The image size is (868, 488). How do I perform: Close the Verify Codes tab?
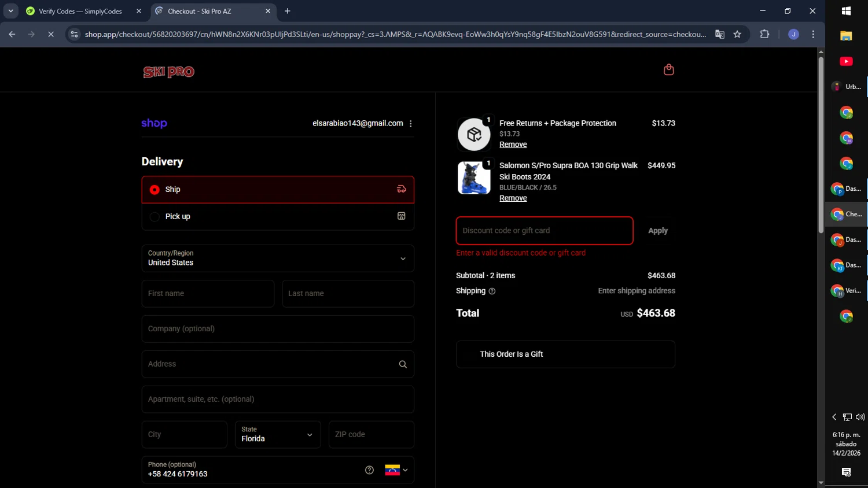point(139,11)
